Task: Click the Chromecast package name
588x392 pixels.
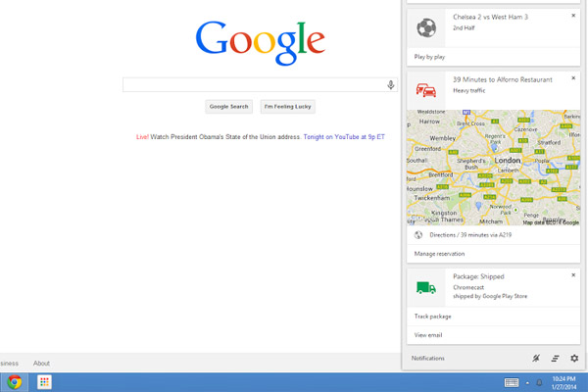Action: (468, 287)
